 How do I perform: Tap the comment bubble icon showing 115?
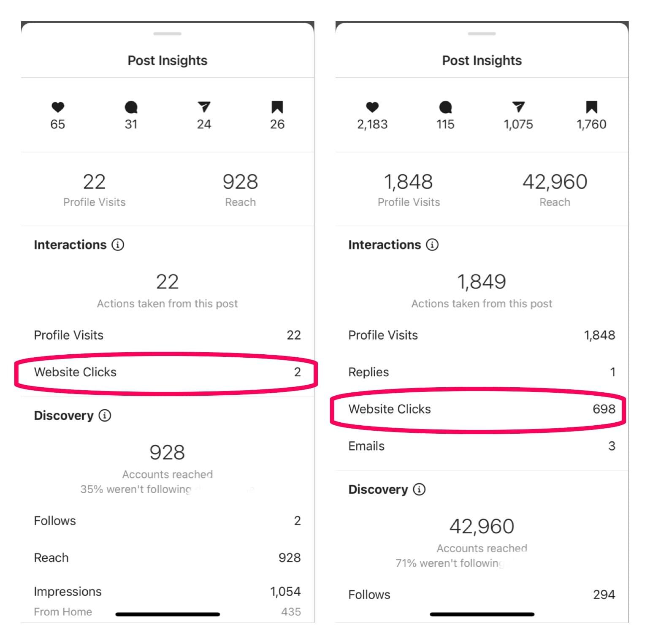coord(446,107)
